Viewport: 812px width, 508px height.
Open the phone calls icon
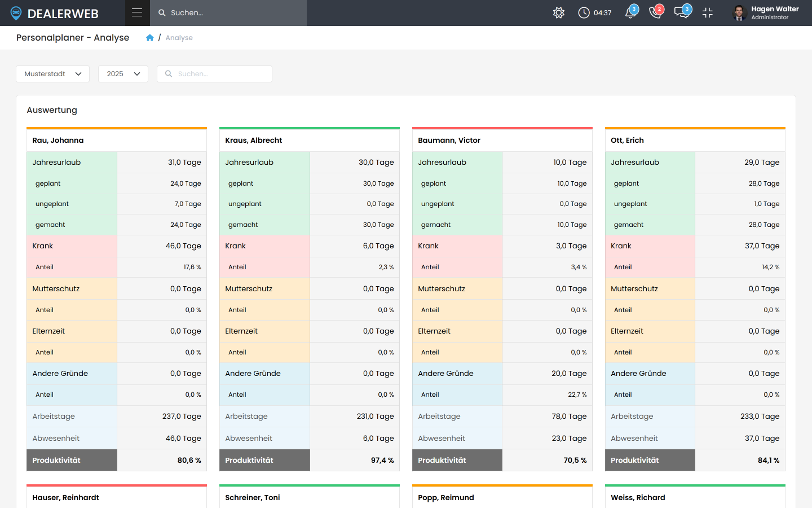(656, 12)
